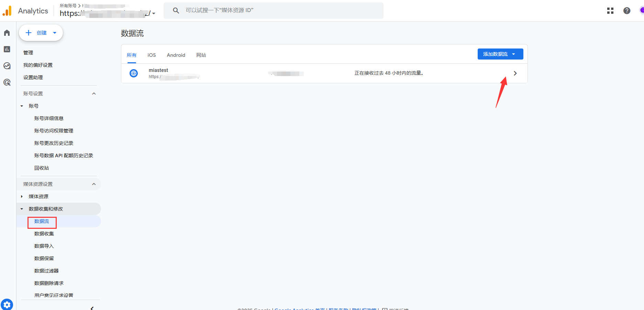This screenshot has height=310, width=644.
Task: Open 数据保留
Action: (44, 258)
